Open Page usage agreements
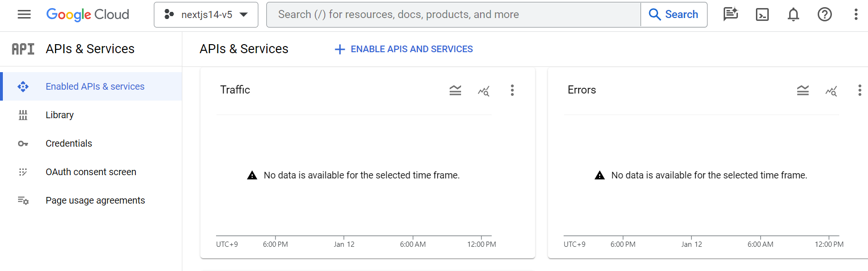This screenshot has height=271, width=868. pyautogui.click(x=95, y=200)
